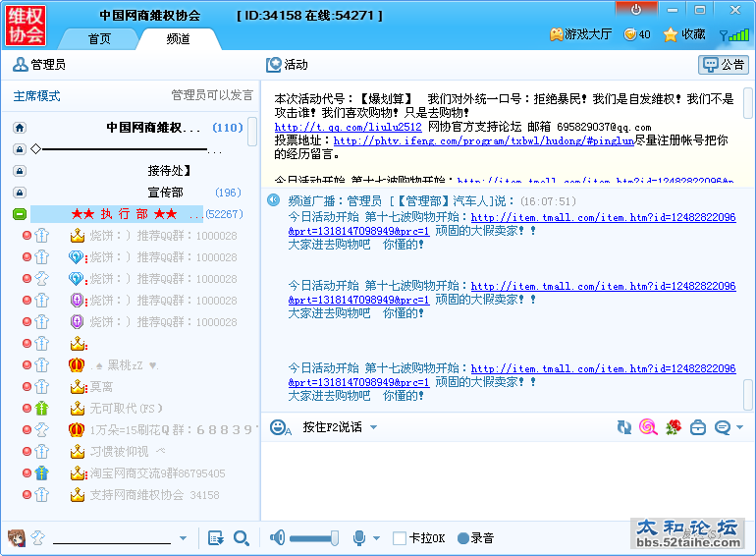The width and height of the screenshot is (756, 556).
Task: Click the power button in title bar
Action: (636, 9)
